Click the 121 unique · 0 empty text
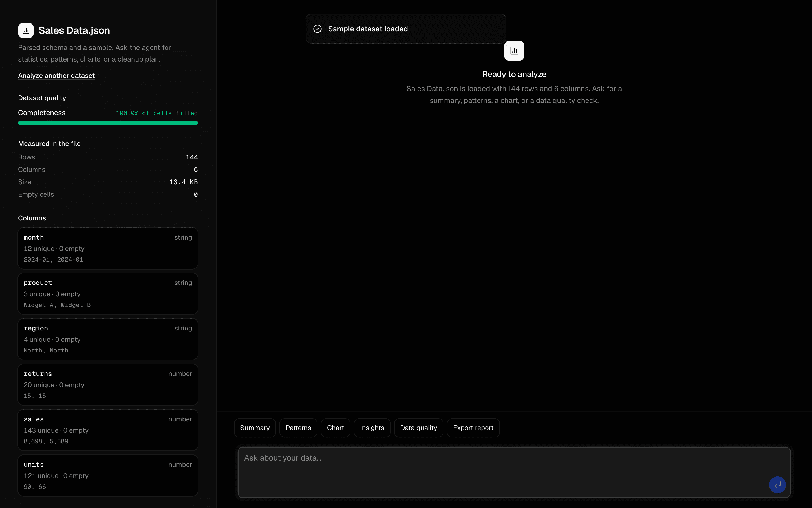 (x=56, y=476)
